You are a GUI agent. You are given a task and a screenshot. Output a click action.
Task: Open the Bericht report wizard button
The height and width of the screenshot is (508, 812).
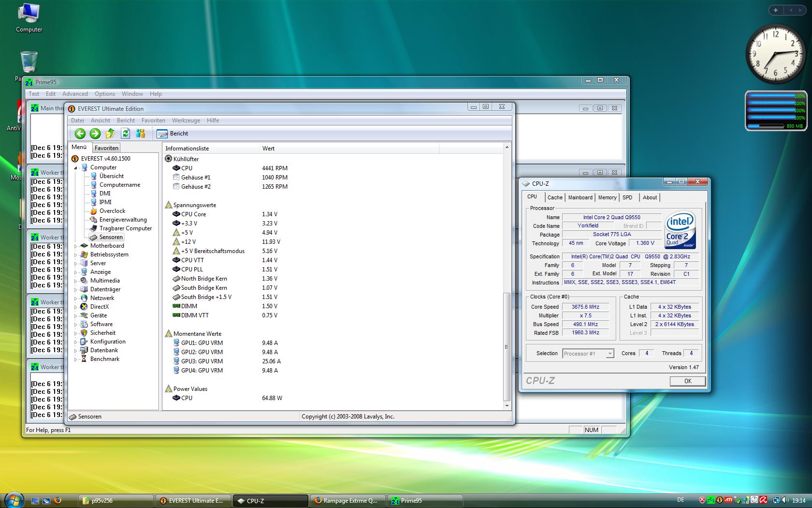[173, 134]
